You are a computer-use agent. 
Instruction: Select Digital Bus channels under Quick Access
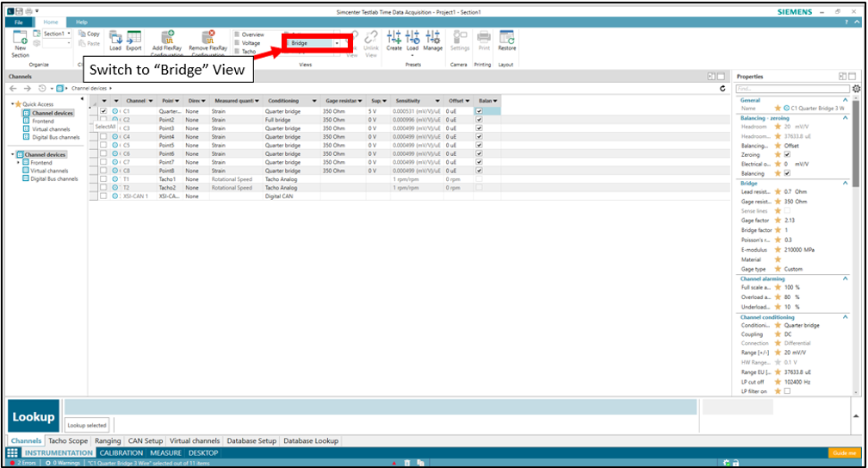pos(52,137)
